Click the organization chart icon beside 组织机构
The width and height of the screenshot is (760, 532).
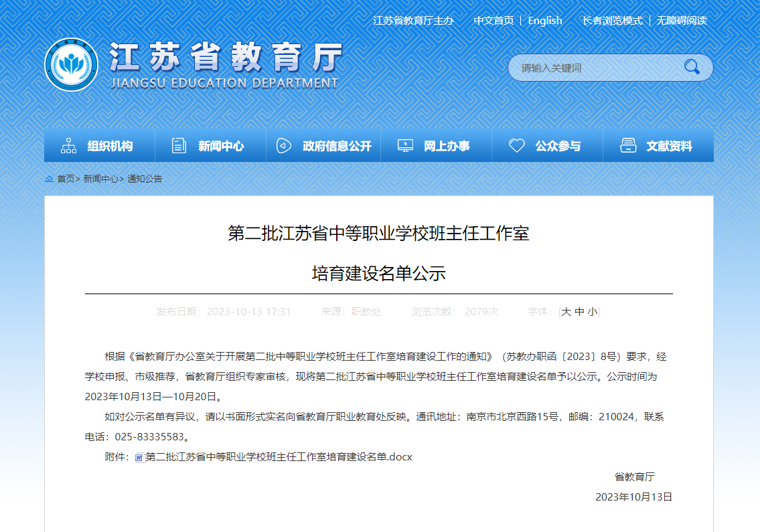click(x=68, y=146)
